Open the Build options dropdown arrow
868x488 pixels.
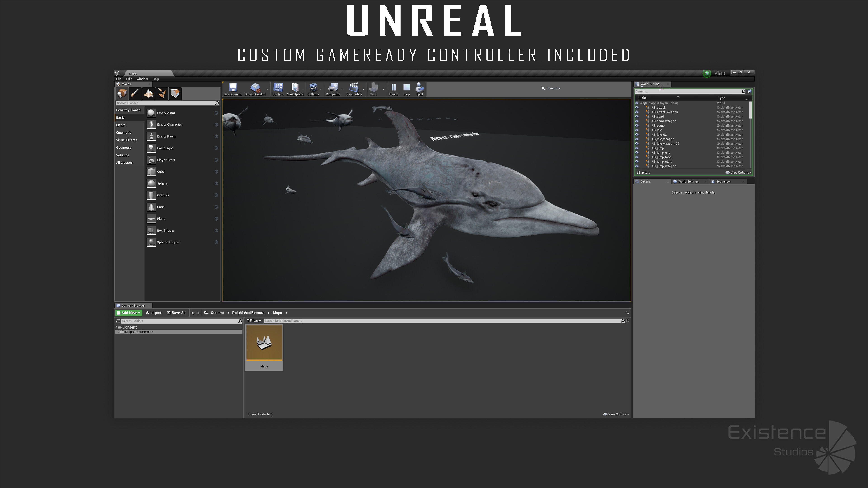coord(383,89)
